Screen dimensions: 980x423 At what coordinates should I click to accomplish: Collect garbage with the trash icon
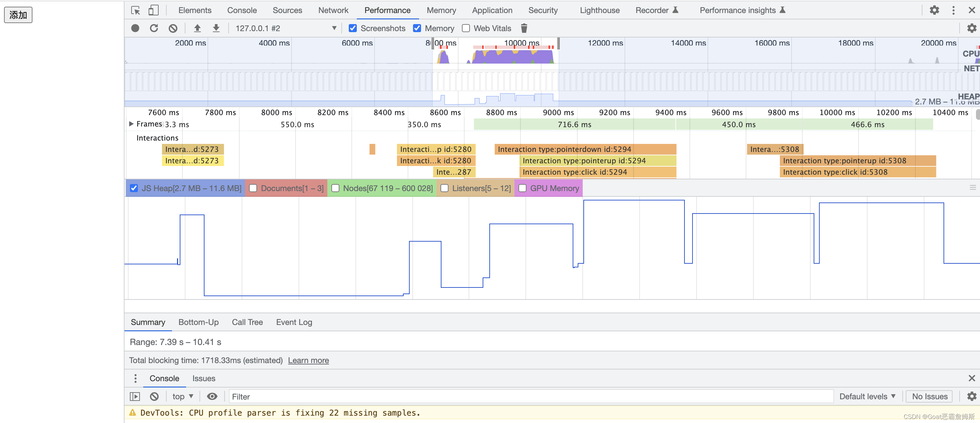524,28
